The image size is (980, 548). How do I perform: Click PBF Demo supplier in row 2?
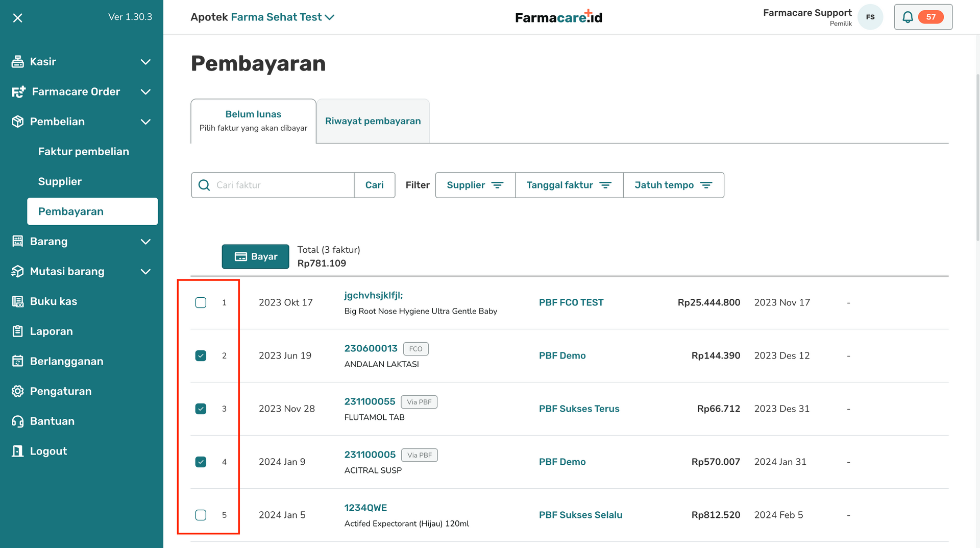coord(562,355)
